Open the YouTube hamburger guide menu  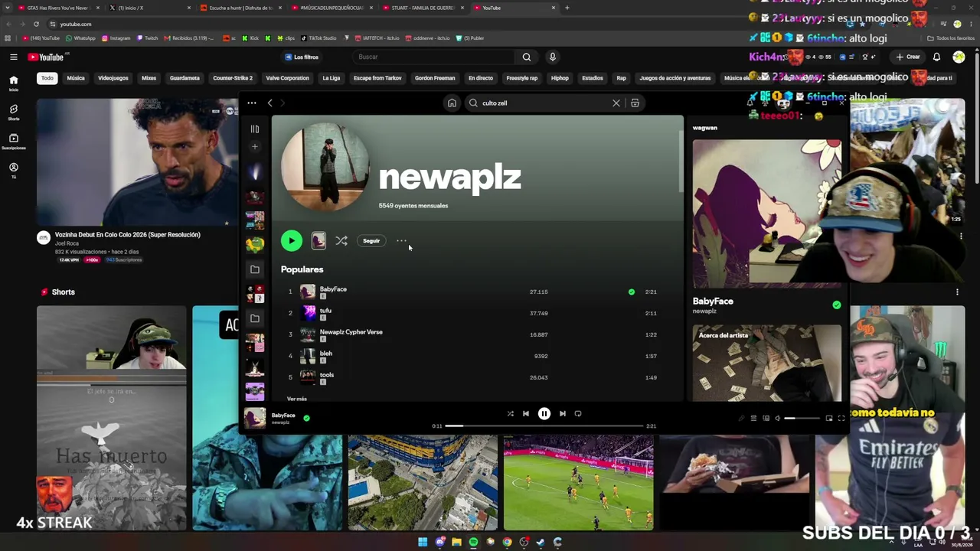(13, 57)
